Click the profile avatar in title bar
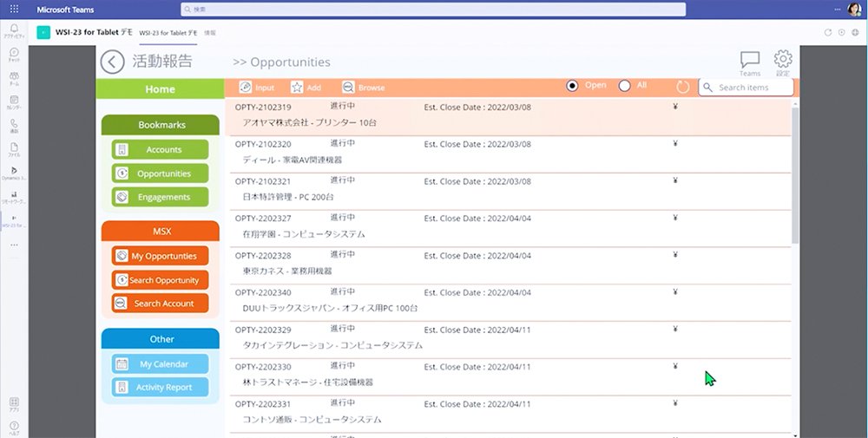Screen dimensions: 868x438 pyautogui.click(x=854, y=10)
